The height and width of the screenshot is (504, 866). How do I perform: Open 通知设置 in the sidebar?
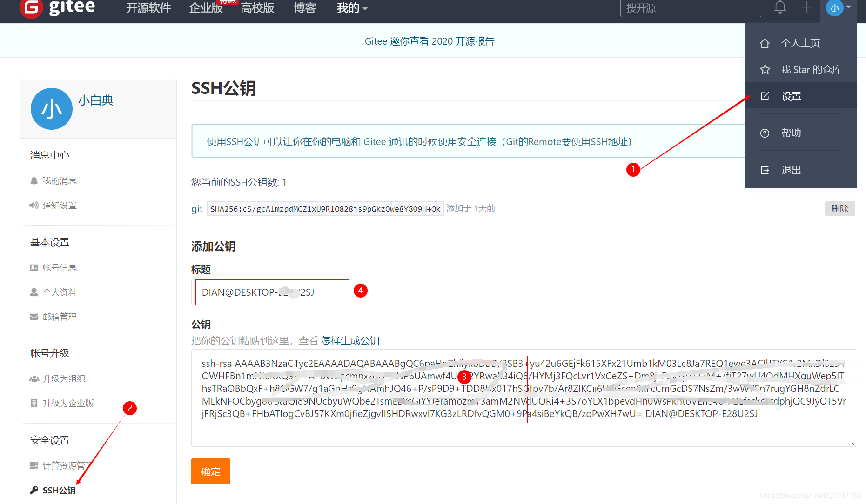coord(60,205)
